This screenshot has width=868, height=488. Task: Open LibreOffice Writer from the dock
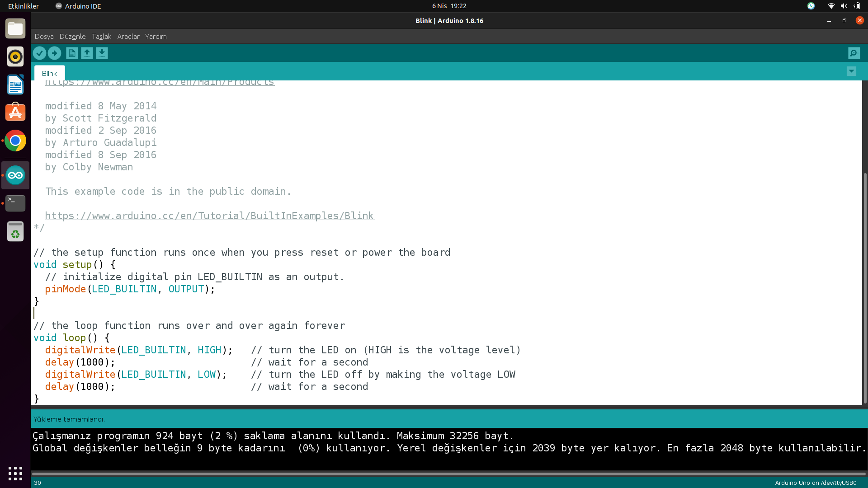tap(15, 85)
